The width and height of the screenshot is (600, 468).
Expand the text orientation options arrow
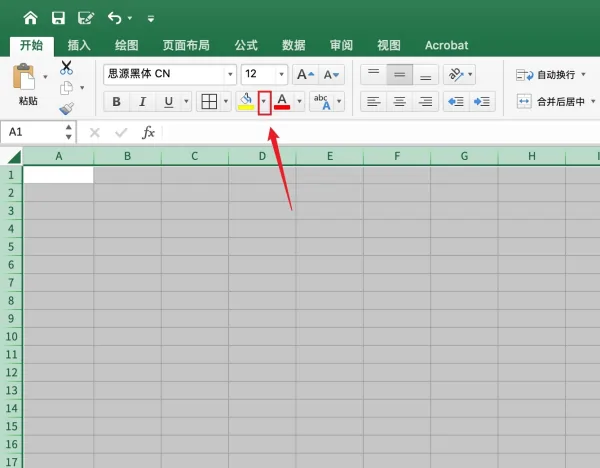pyautogui.click(x=470, y=74)
